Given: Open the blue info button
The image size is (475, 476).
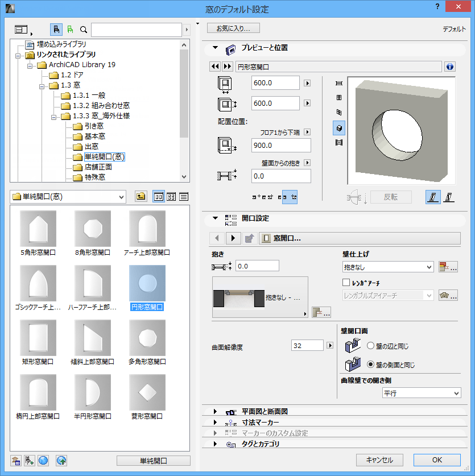Looking at the screenshot, I should pos(450,67).
